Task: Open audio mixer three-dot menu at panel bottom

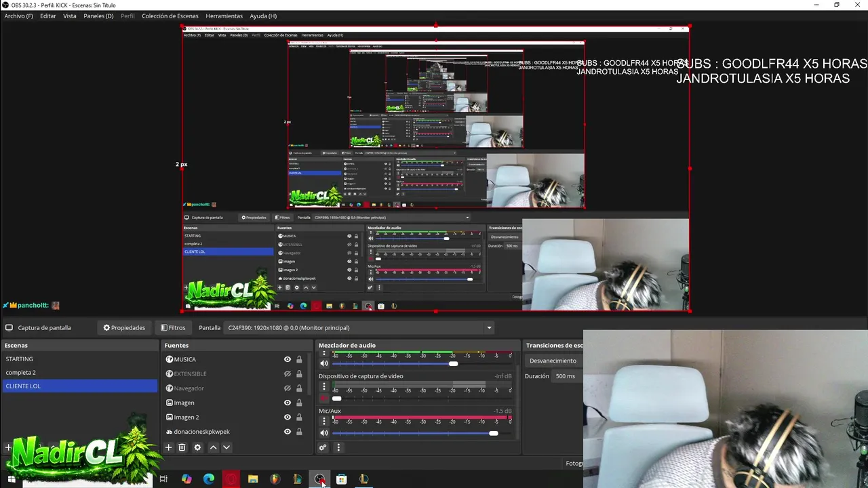Action: pyautogui.click(x=338, y=447)
